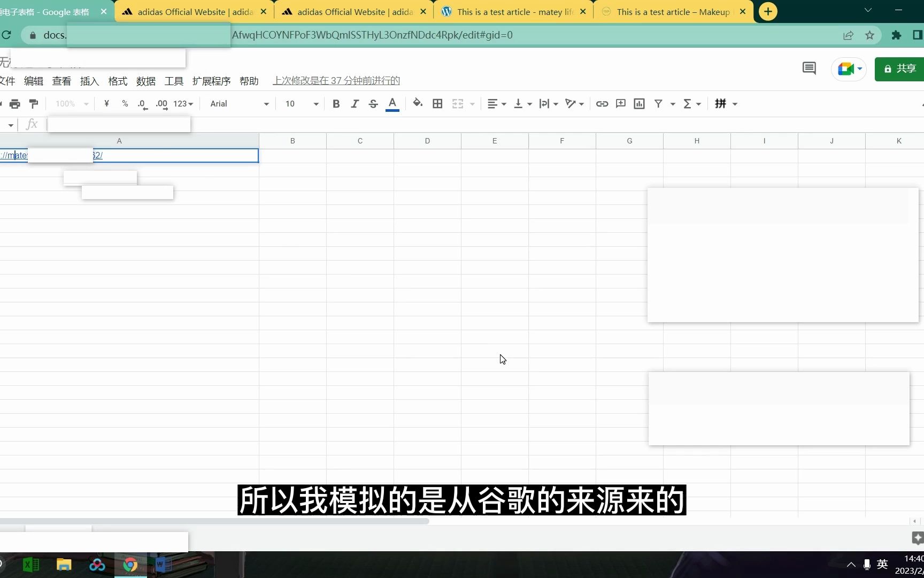The width and height of the screenshot is (924, 578).
Task: Click the horizontal scrollbar
Action: click(x=214, y=521)
